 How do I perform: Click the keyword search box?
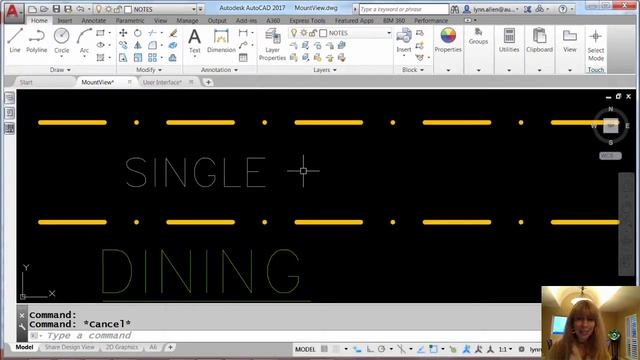coord(404,9)
